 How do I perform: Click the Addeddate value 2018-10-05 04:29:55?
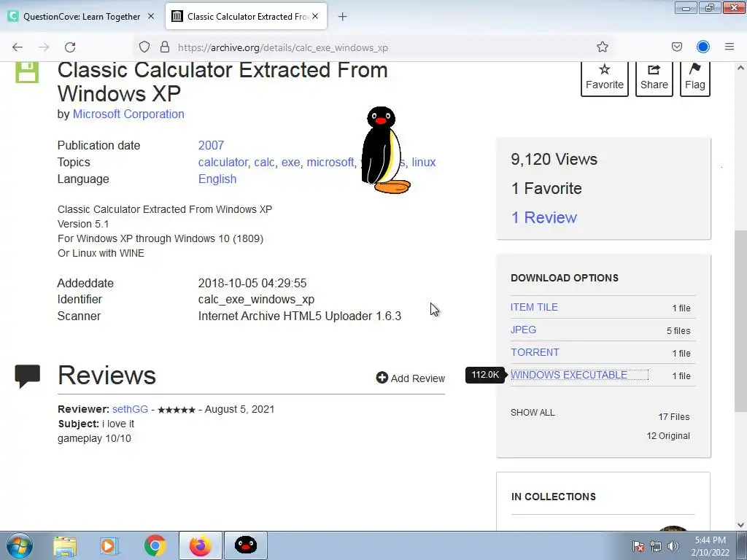tap(252, 284)
